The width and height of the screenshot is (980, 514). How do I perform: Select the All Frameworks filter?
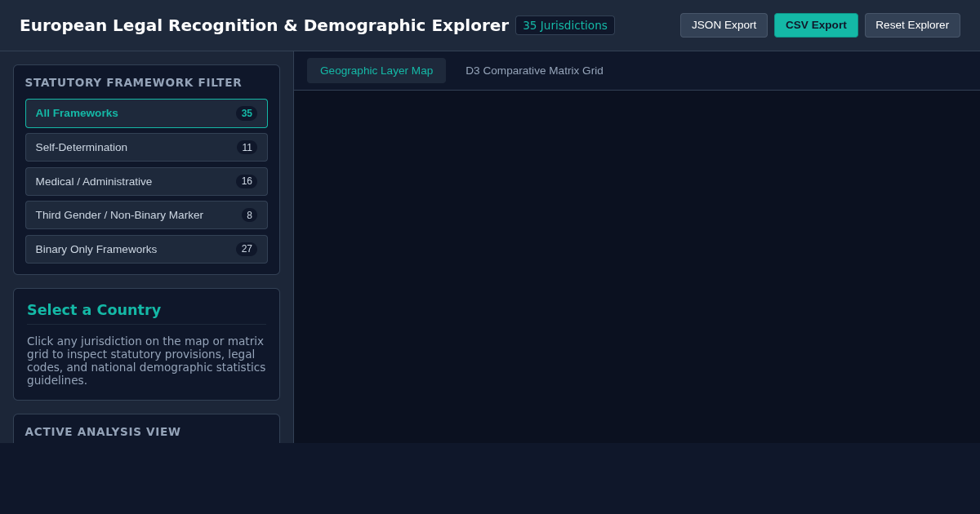click(x=146, y=113)
